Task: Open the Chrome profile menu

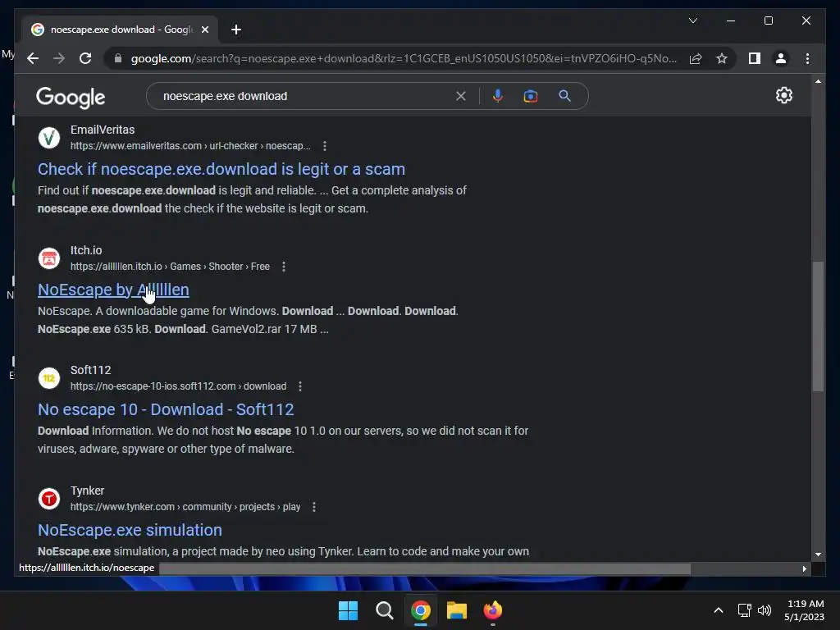Action: [x=781, y=58]
